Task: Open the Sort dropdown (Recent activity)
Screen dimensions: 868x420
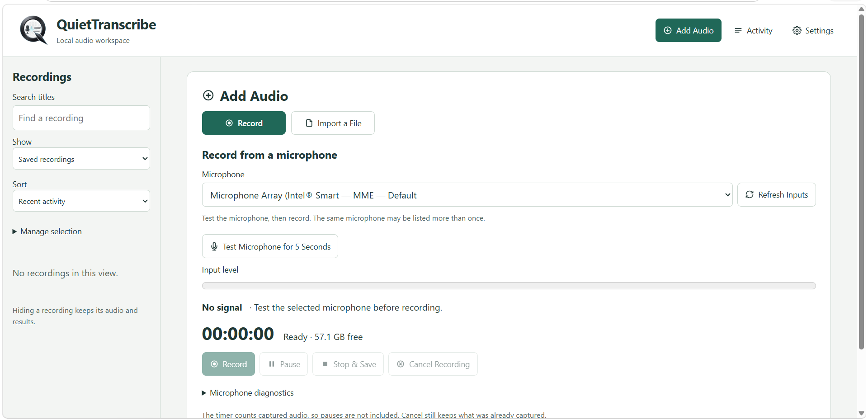Action: coord(81,201)
